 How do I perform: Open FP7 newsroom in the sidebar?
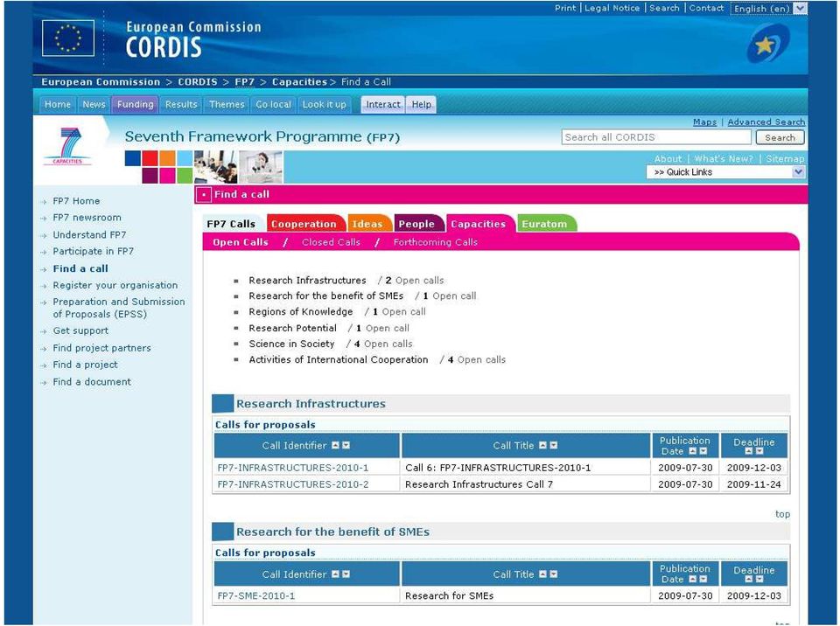87,218
